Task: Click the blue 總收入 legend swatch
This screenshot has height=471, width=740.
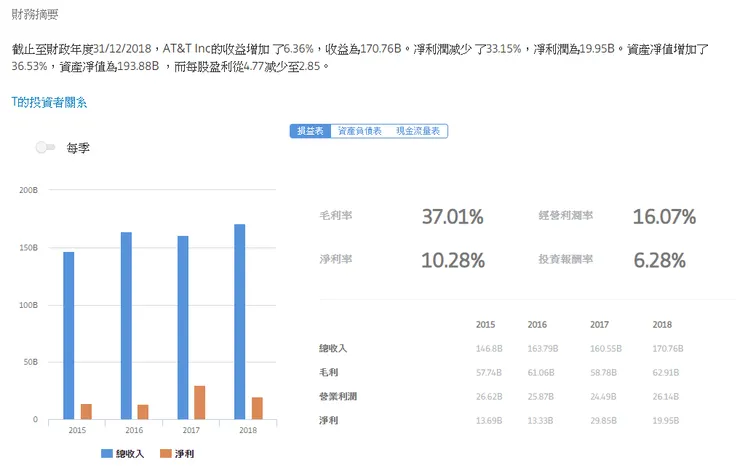Action: coord(107,454)
